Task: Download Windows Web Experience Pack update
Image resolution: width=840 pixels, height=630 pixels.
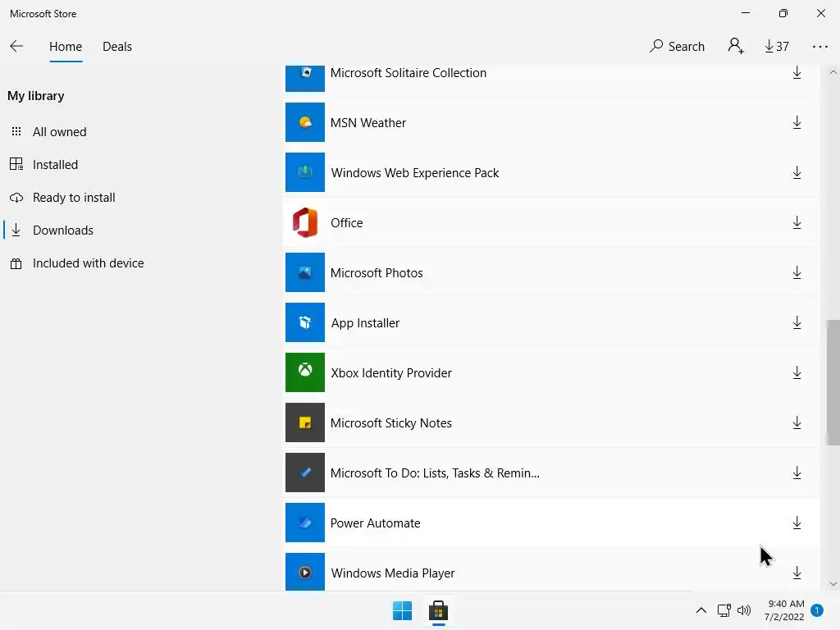Action: coord(797,172)
